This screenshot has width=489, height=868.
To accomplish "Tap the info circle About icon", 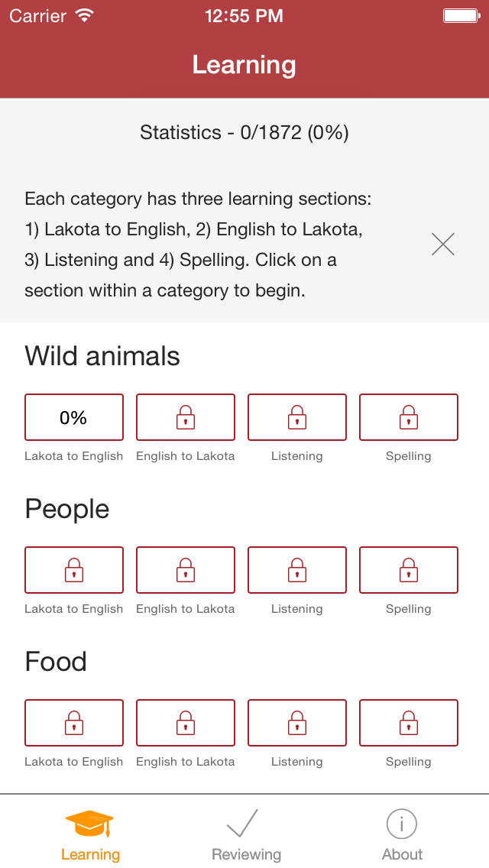I will (402, 822).
